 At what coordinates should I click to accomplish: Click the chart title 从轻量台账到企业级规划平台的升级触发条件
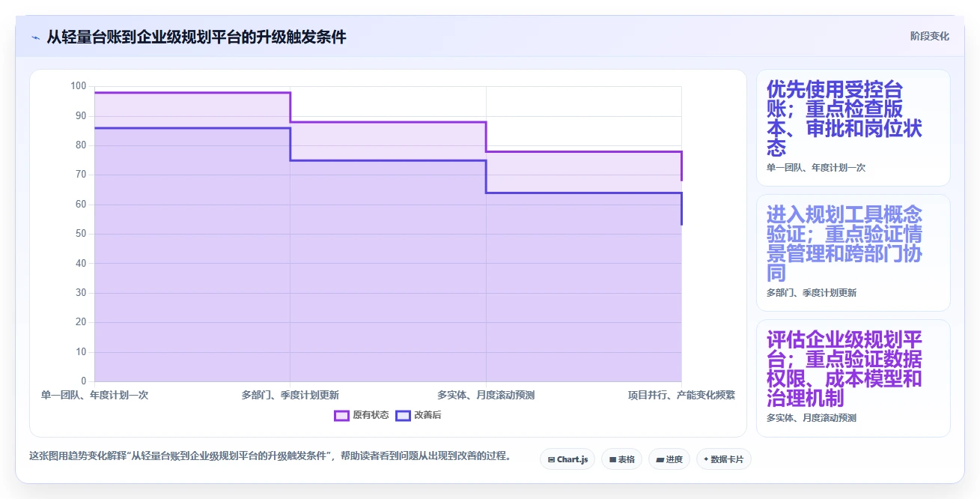point(196,37)
